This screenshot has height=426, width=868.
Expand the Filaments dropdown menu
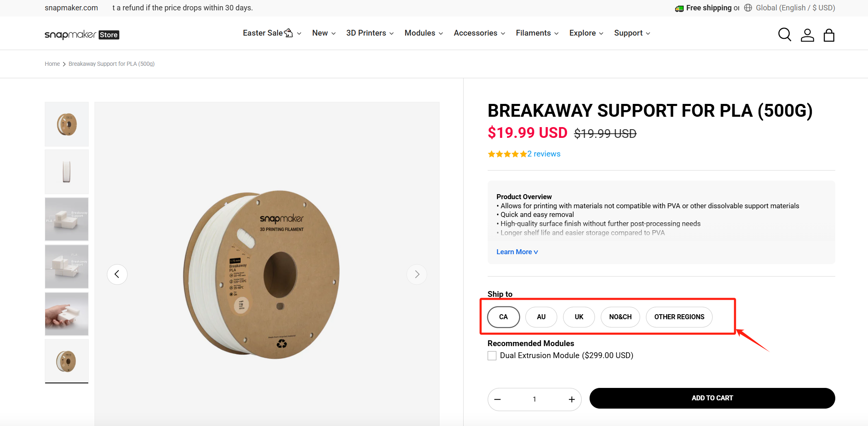pyautogui.click(x=537, y=33)
